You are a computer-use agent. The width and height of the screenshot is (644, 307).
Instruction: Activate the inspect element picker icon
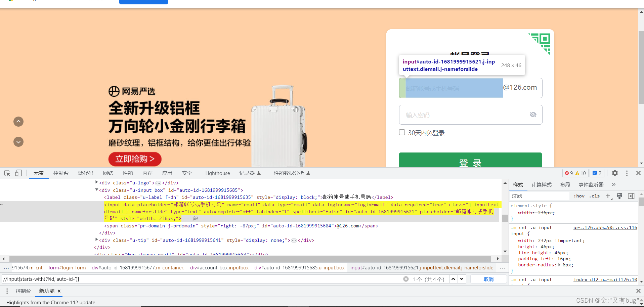point(7,173)
